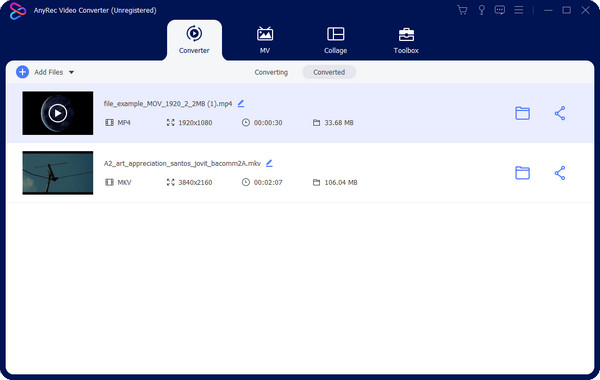The height and width of the screenshot is (380, 600).
Task: Click the 106.04 MB file size
Action: click(x=341, y=183)
